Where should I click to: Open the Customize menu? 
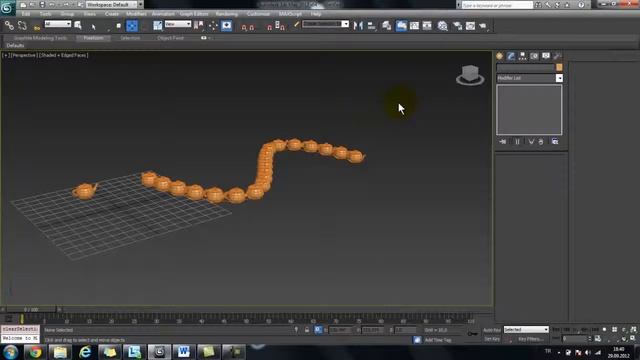coord(258,14)
